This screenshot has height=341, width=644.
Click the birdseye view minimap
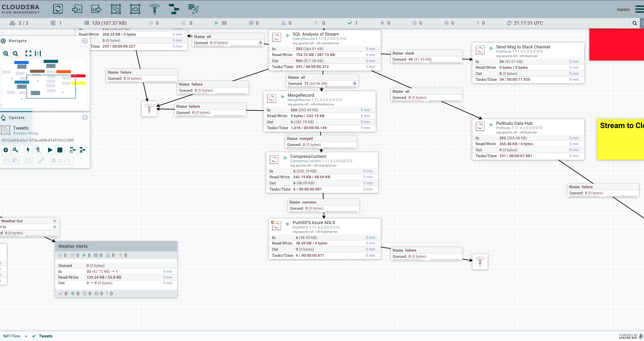(x=44, y=83)
